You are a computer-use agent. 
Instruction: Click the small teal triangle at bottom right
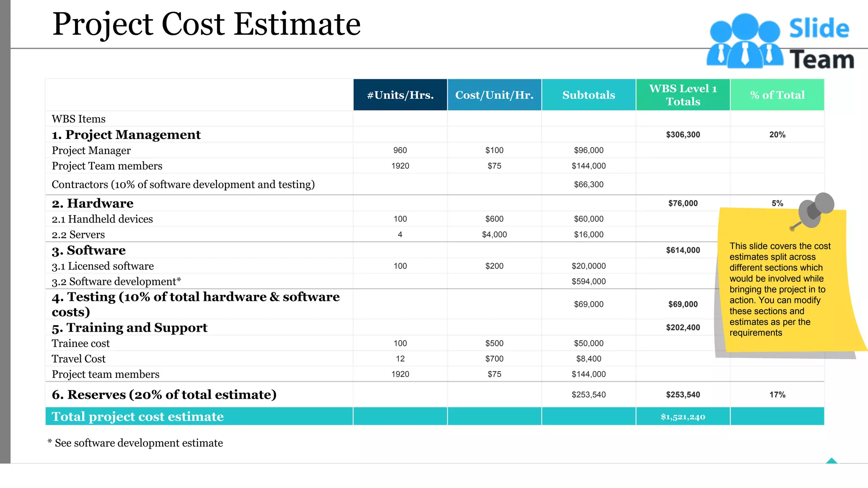[x=832, y=460]
